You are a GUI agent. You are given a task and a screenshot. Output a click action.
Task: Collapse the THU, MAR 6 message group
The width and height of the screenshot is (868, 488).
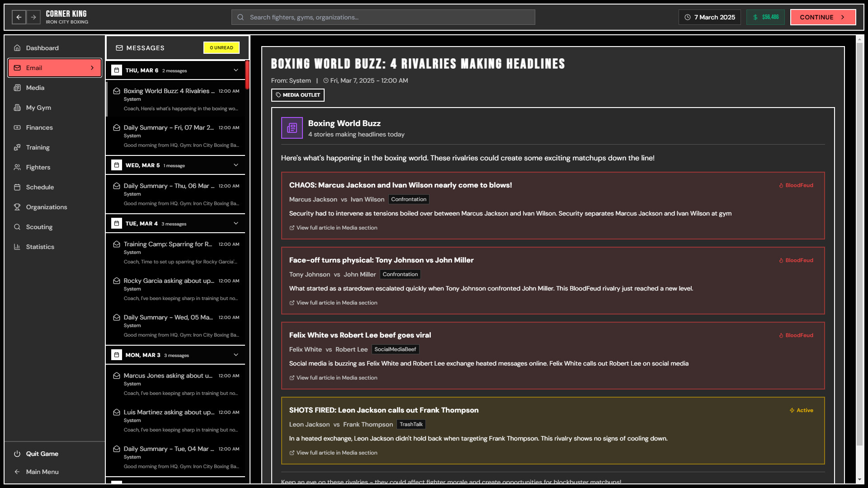(235, 70)
